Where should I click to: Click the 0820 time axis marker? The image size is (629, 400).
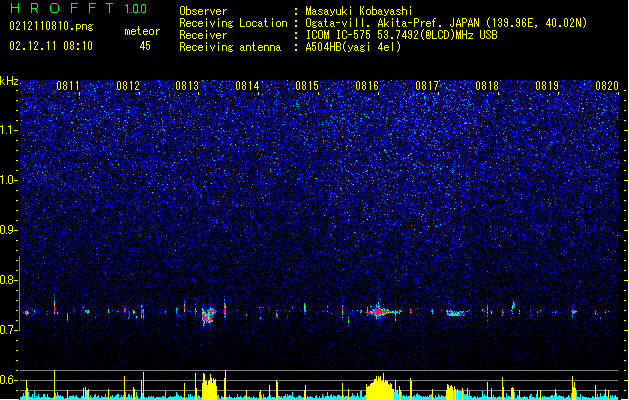[607, 86]
